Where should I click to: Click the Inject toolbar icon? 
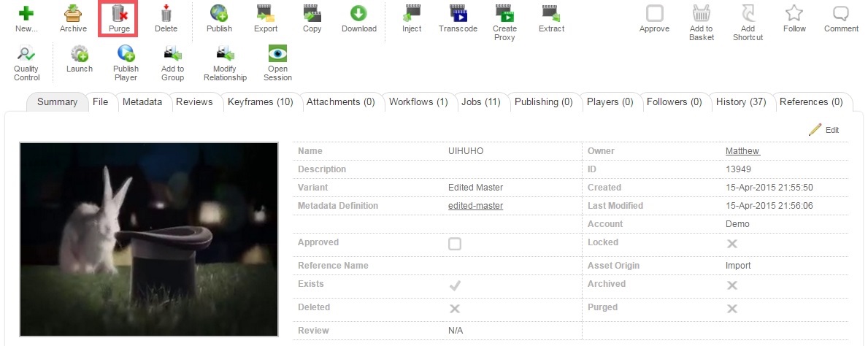(x=412, y=15)
